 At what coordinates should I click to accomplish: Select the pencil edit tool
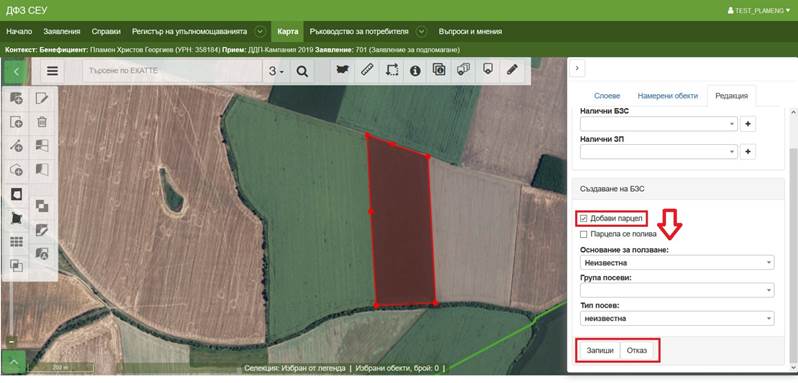pyautogui.click(x=512, y=70)
